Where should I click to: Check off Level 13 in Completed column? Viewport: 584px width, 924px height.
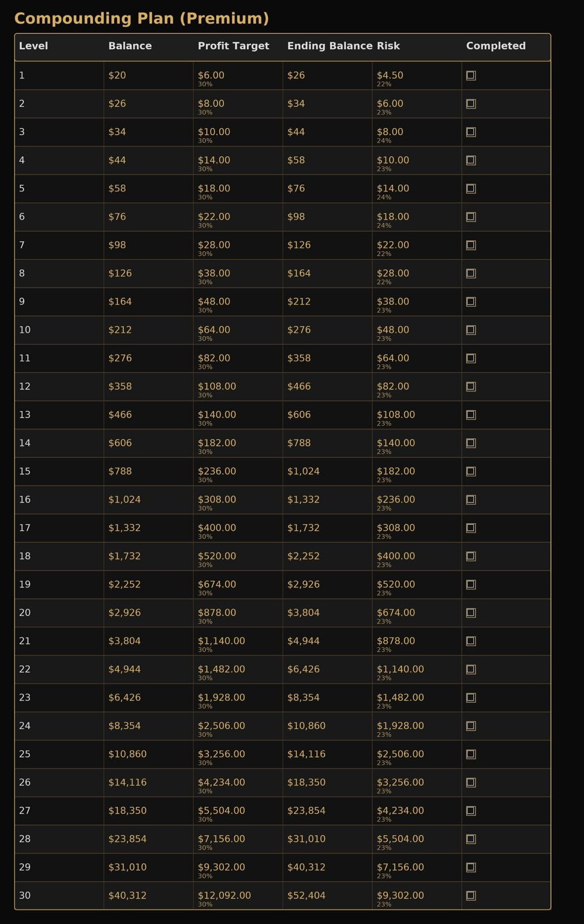click(471, 415)
